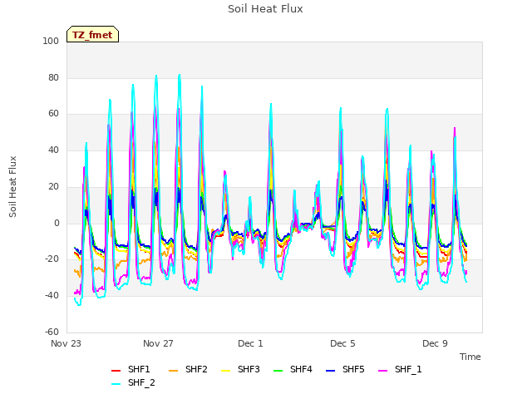Click the 60 y-axis tick label

53,114
